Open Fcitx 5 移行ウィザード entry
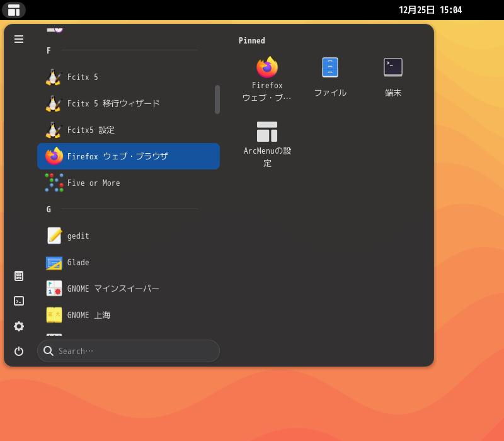The width and height of the screenshot is (504, 441). [129, 103]
